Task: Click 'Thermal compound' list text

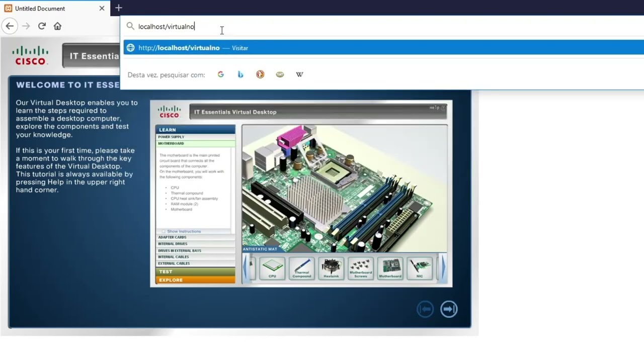Action: 187,193
